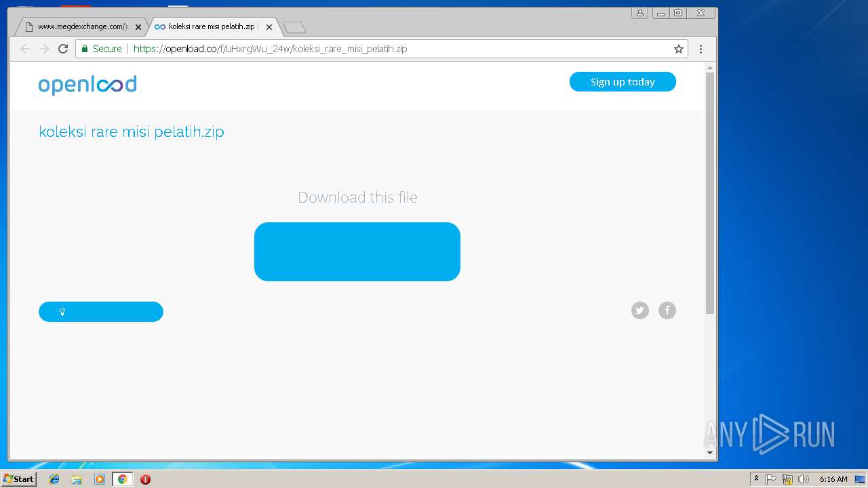This screenshot has height=488, width=868.
Task: Open the network tray icon
Action: tap(787, 479)
